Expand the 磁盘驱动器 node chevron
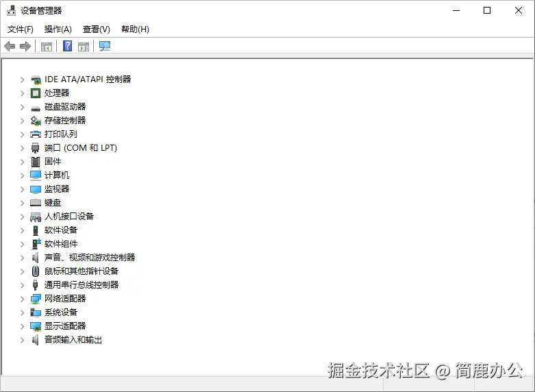This screenshot has height=392, width=535. point(22,107)
